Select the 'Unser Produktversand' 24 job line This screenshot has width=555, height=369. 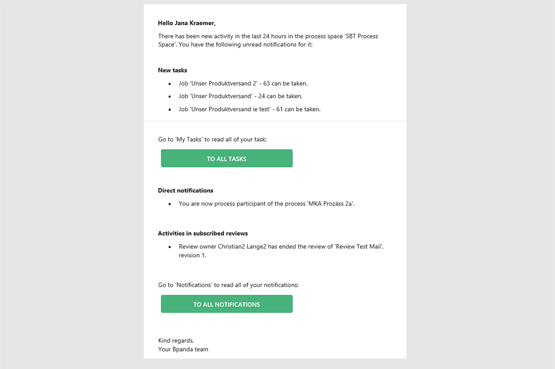tap(241, 96)
